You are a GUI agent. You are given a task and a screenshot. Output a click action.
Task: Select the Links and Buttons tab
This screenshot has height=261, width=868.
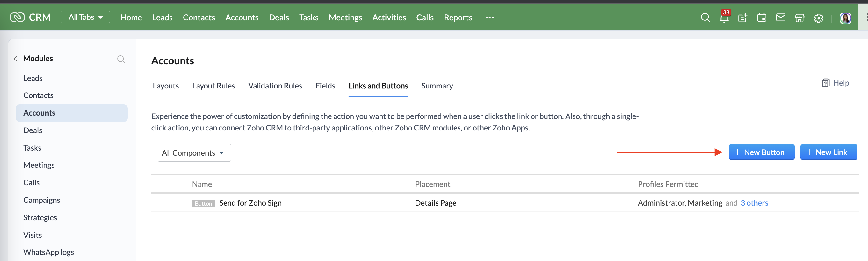coord(378,86)
